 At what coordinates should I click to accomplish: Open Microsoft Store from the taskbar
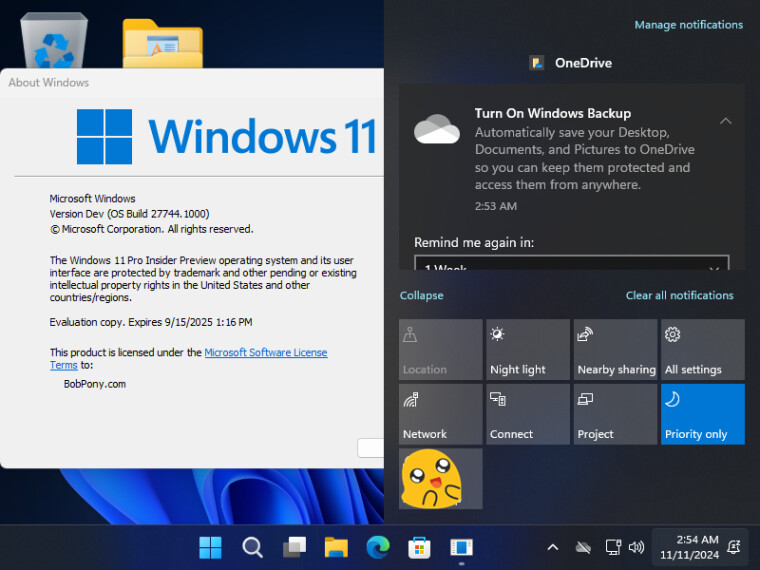pos(419,548)
